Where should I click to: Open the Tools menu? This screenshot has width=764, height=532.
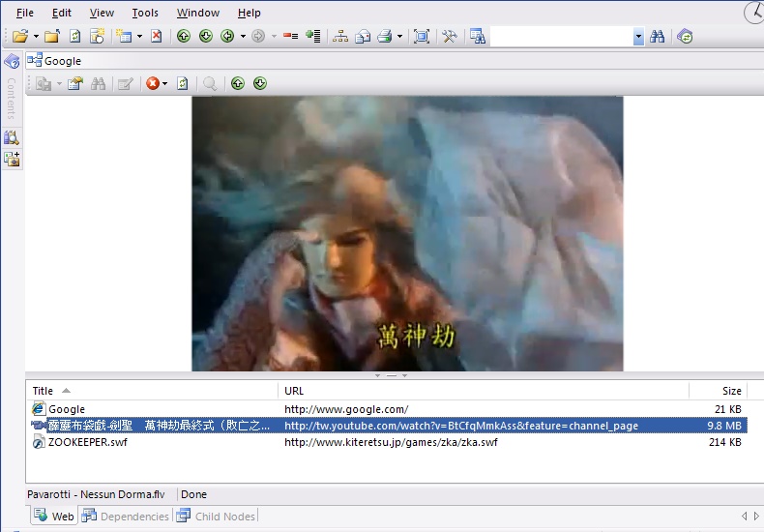[145, 13]
